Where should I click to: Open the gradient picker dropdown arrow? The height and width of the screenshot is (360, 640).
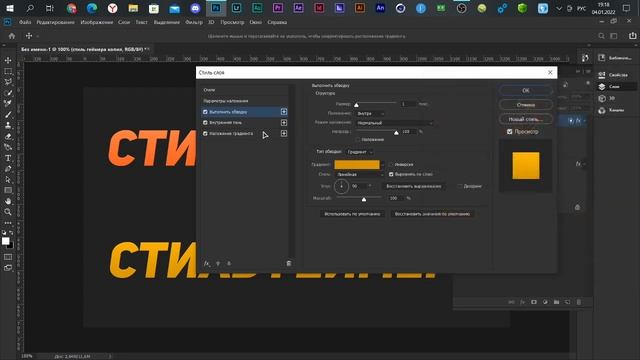coord(382,164)
